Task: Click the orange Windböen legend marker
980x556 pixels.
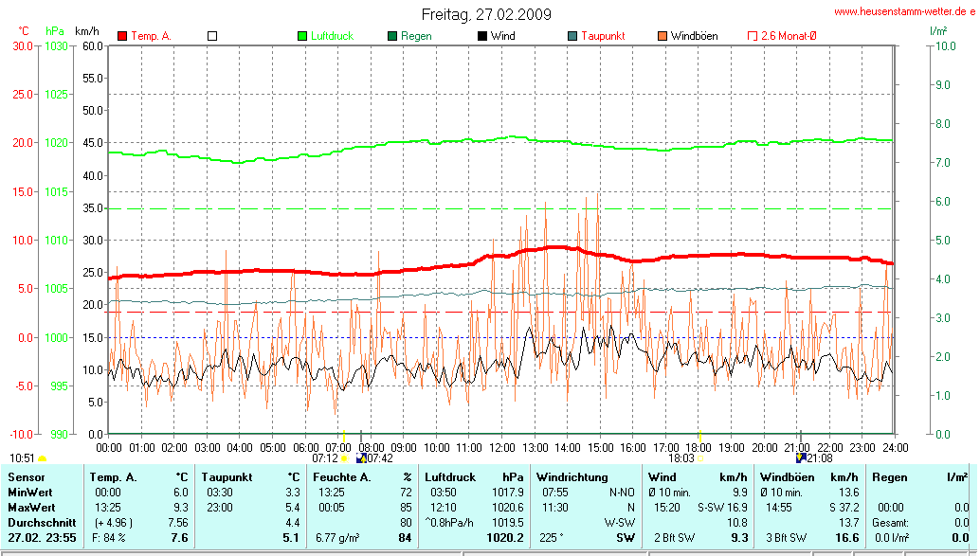Action: click(x=662, y=36)
